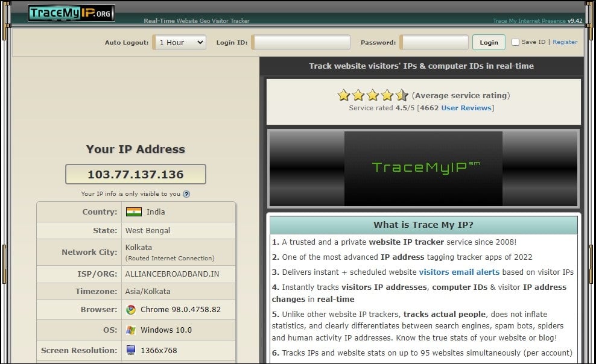
Task: Open the visitors email alerts link
Action: click(x=459, y=272)
